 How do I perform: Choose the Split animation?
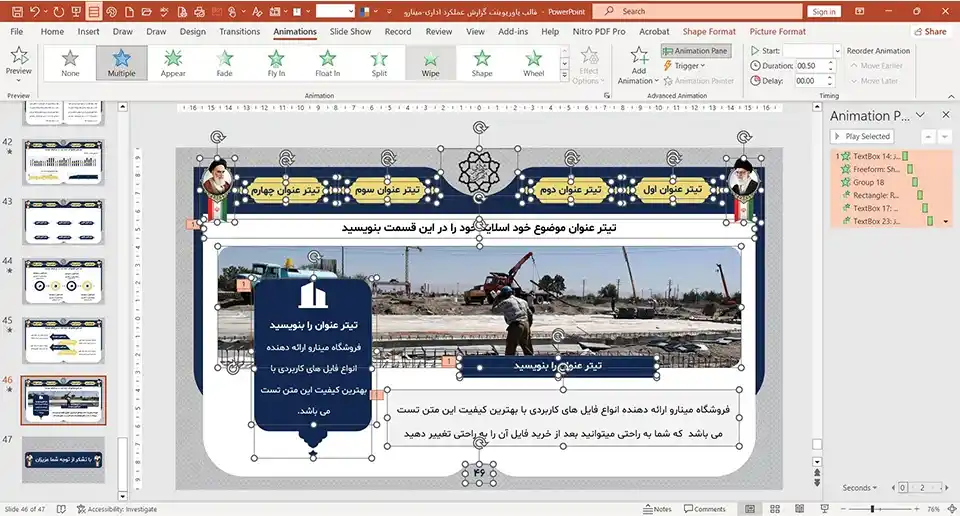[379, 63]
